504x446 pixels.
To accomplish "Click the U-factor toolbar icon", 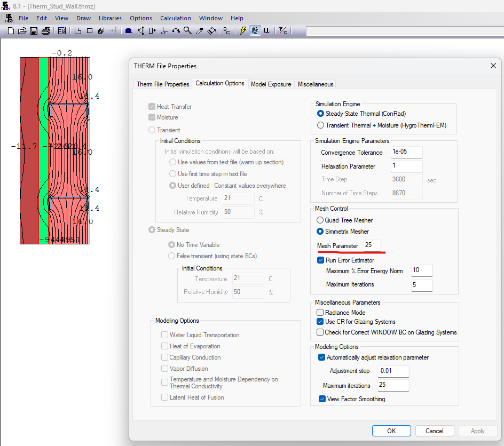I will (x=266, y=31).
